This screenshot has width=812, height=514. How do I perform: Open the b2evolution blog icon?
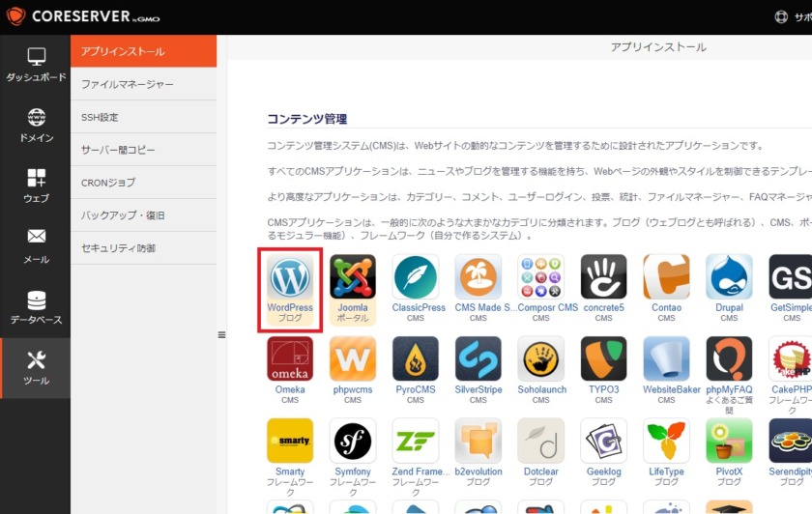pos(478,441)
